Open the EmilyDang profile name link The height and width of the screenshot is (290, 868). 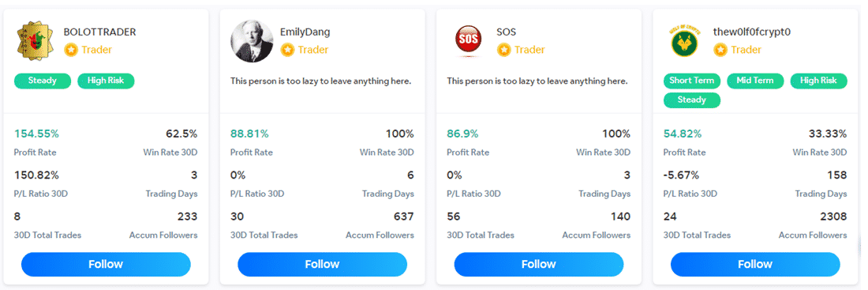pyautogui.click(x=305, y=32)
